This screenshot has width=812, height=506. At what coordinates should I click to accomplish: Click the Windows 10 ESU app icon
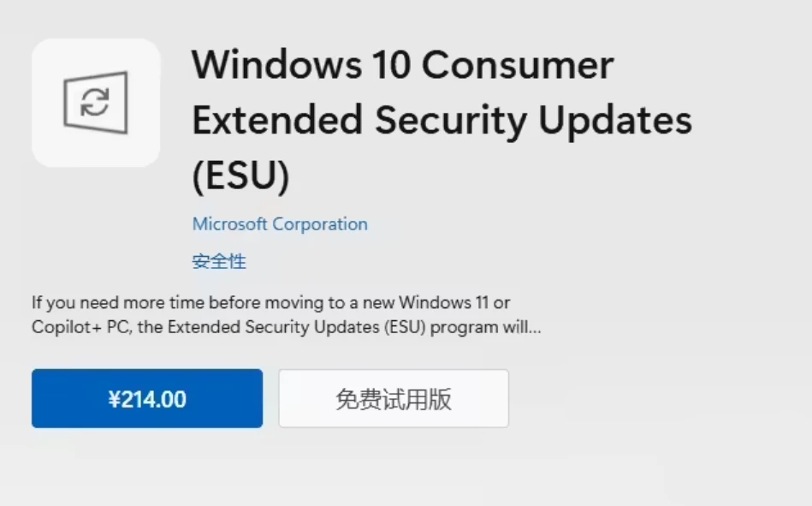click(96, 103)
